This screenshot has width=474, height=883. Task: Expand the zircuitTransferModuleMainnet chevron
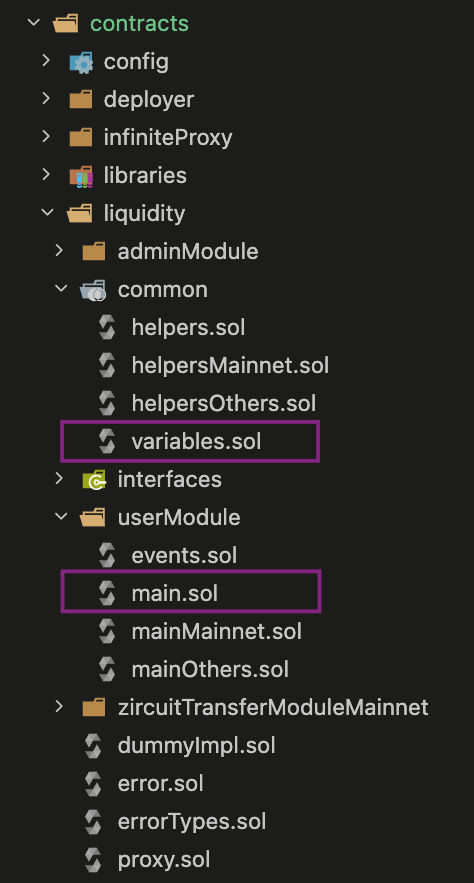pyautogui.click(x=60, y=707)
